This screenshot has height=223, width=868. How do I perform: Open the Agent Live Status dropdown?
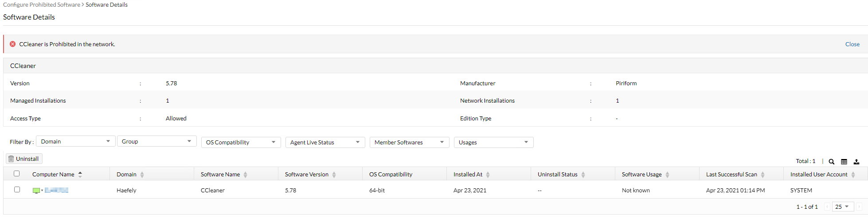[325, 142]
